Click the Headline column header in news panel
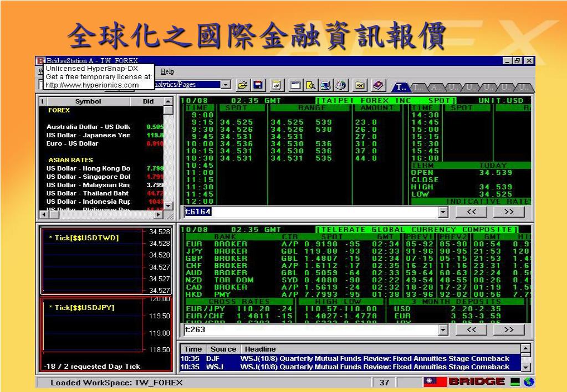The height and width of the screenshot is (392, 567). coord(381,349)
